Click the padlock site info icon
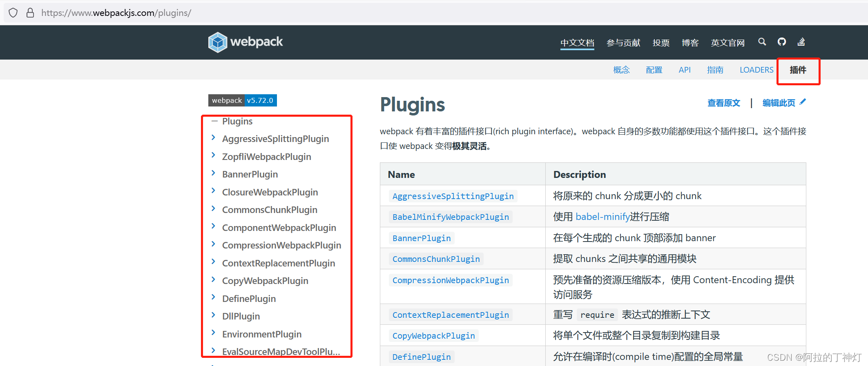 coord(30,13)
